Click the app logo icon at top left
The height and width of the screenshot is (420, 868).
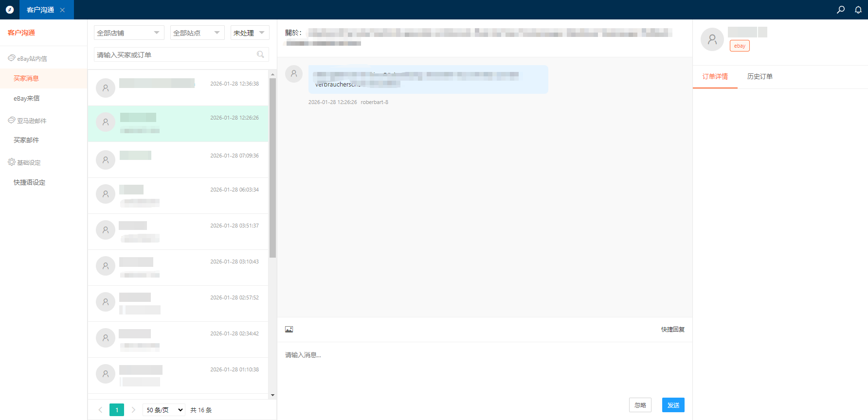tap(10, 10)
